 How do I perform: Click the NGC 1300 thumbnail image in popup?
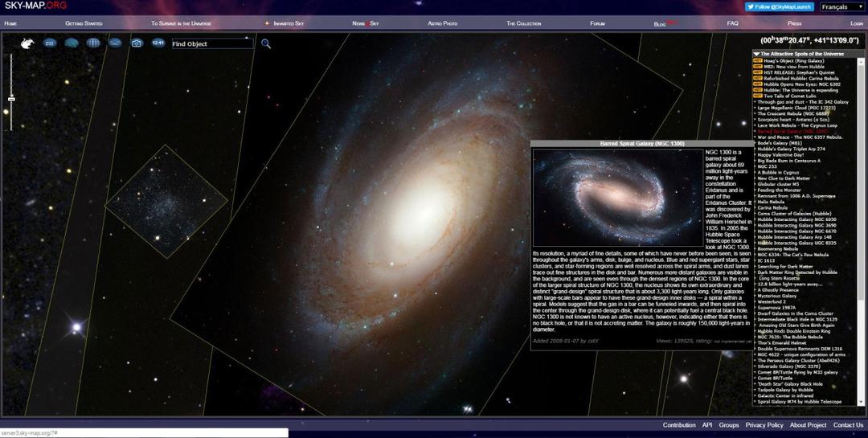point(618,198)
